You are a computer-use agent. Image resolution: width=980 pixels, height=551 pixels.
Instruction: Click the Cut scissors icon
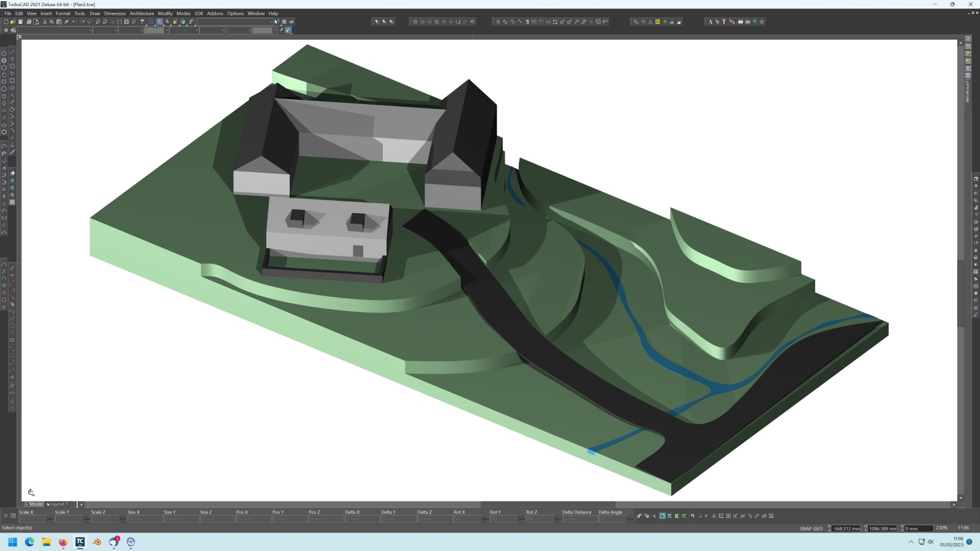(x=44, y=22)
